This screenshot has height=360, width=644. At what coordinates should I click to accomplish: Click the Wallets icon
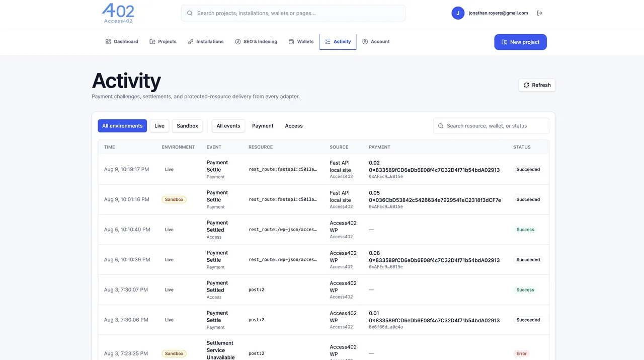291,42
